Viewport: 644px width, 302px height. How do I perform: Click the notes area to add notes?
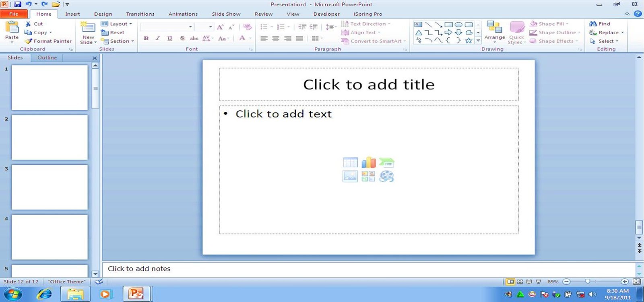(x=369, y=269)
